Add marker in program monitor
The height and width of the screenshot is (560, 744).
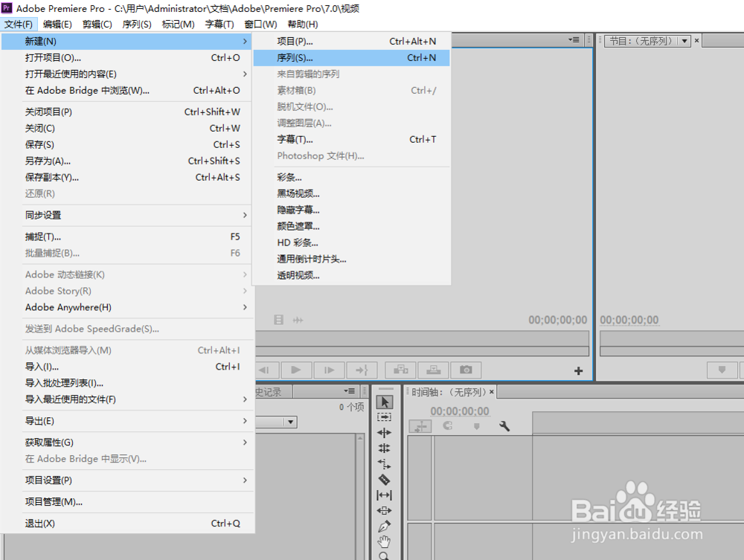click(x=722, y=370)
